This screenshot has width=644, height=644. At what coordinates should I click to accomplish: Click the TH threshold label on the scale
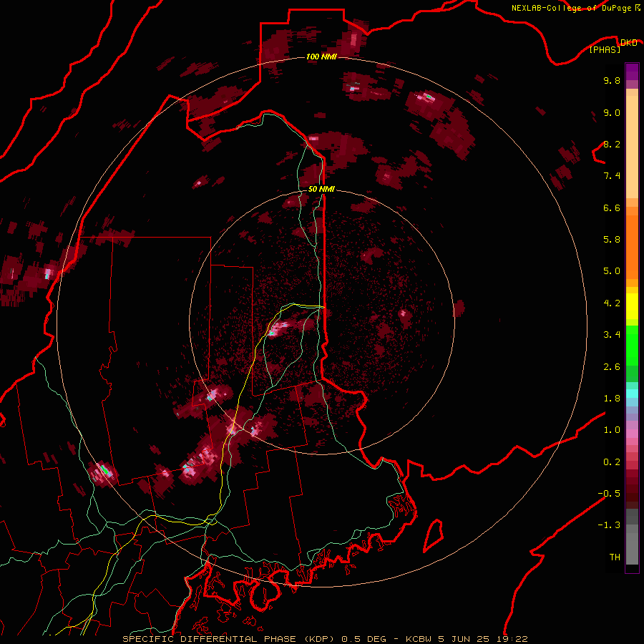[615, 557]
